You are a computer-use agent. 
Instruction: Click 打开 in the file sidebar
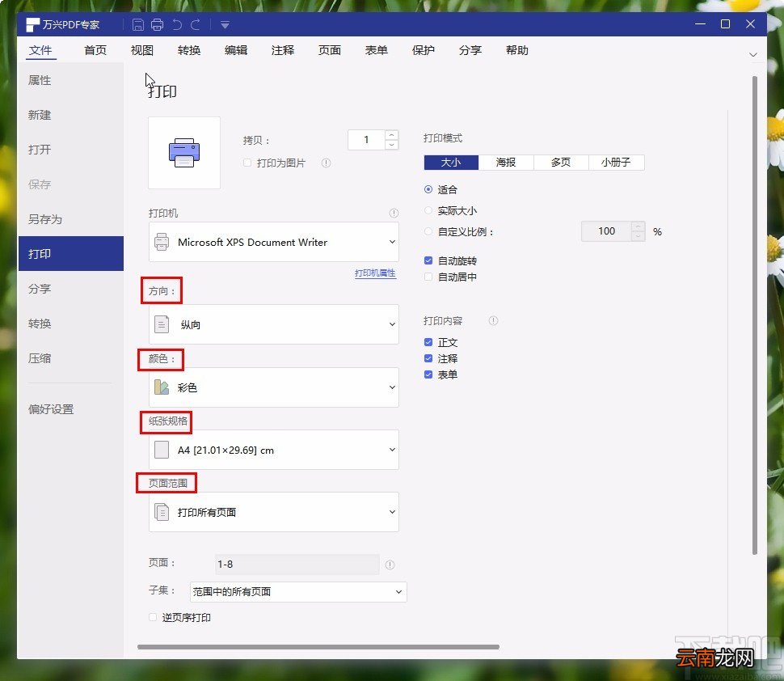coord(70,150)
